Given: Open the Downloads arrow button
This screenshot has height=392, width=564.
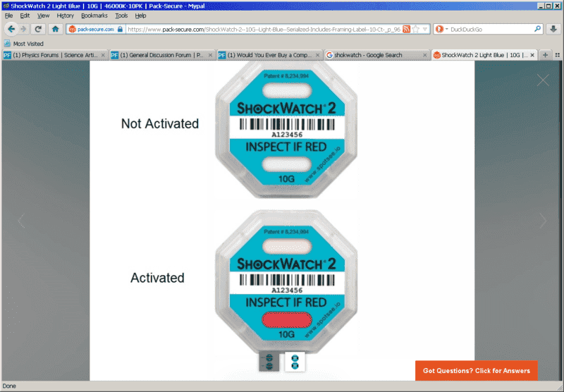Looking at the screenshot, I should [553, 29].
